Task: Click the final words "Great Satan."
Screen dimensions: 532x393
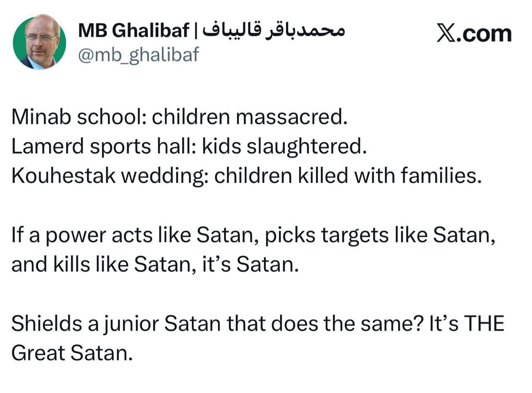Action: (x=72, y=353)
